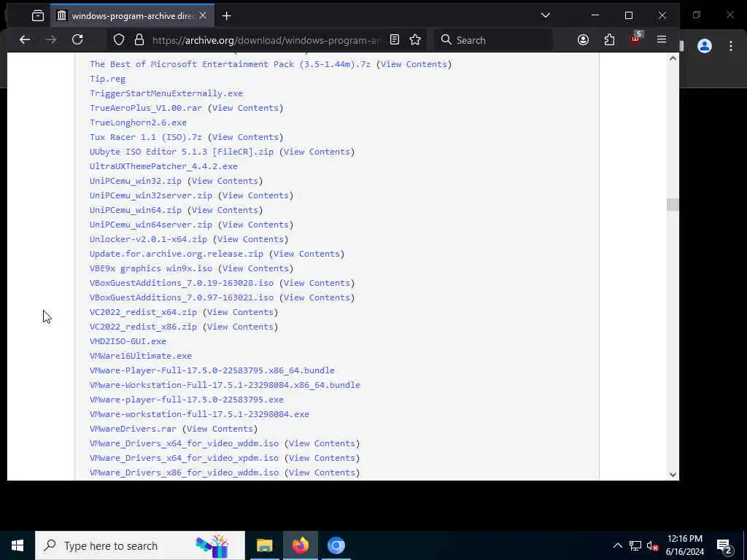Image resolution: width=747 pixels, height=560 pixels.
Task: Open the Firefox View icon in the tab bar
Action: [x=38, y=16]
